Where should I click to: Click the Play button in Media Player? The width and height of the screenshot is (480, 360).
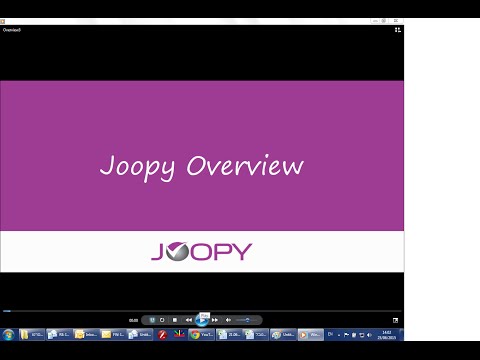click(x=202, y=320)
